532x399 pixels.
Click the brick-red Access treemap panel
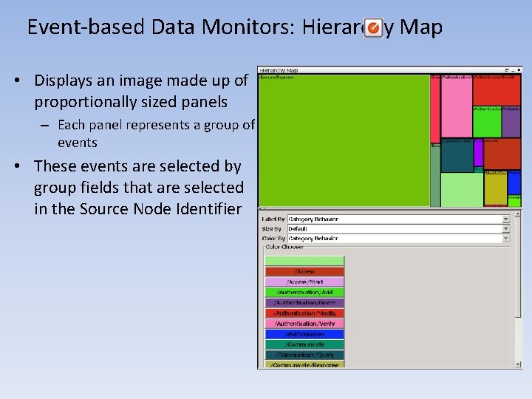[x=502, y=154]
